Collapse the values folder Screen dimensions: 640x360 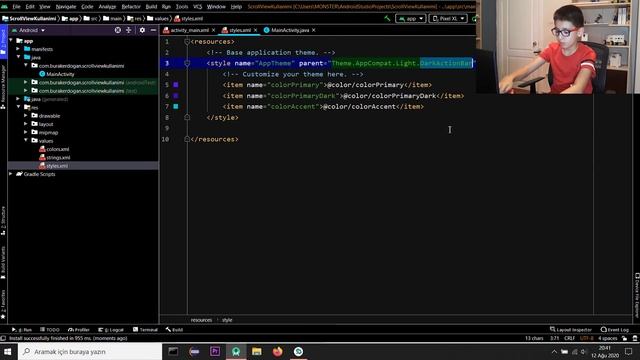(26, 140)
